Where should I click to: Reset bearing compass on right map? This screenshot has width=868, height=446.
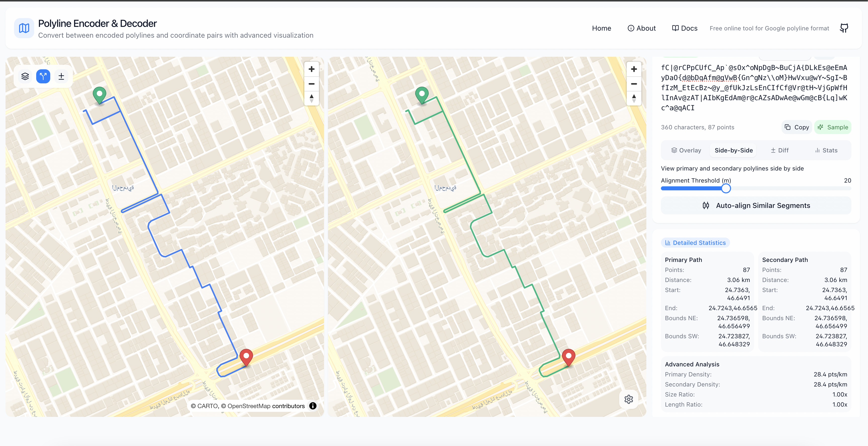coord(634,98)
